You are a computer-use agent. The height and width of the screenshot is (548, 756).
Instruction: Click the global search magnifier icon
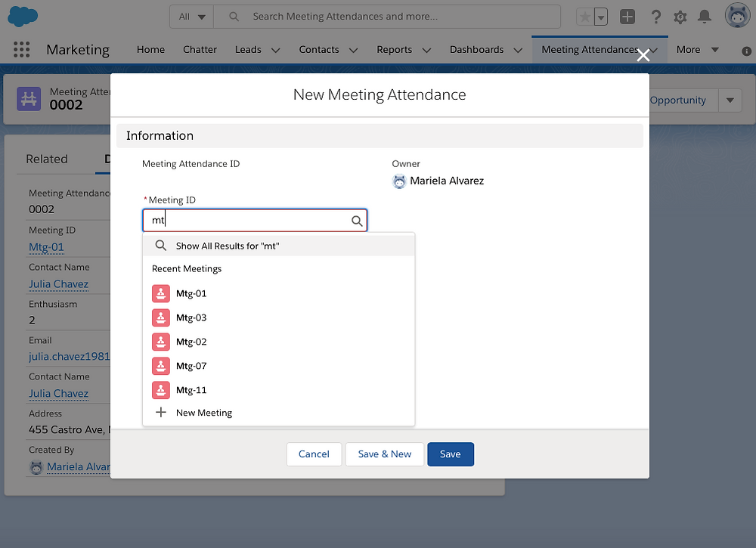[x=234, y=17]
